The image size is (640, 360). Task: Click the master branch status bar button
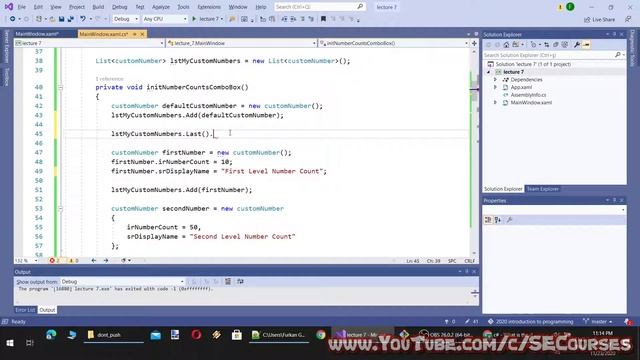point(598,322)
